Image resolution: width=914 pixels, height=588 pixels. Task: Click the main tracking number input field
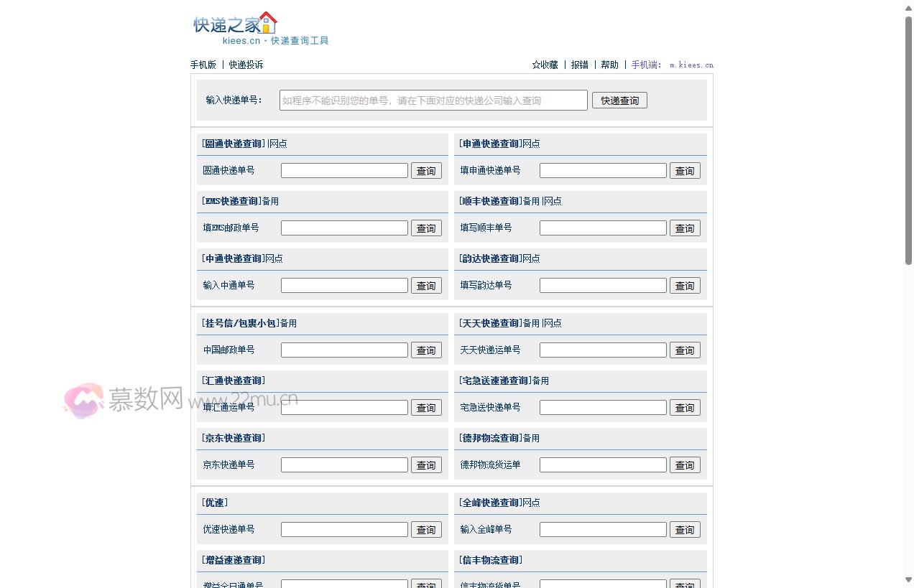click(433, 100)
